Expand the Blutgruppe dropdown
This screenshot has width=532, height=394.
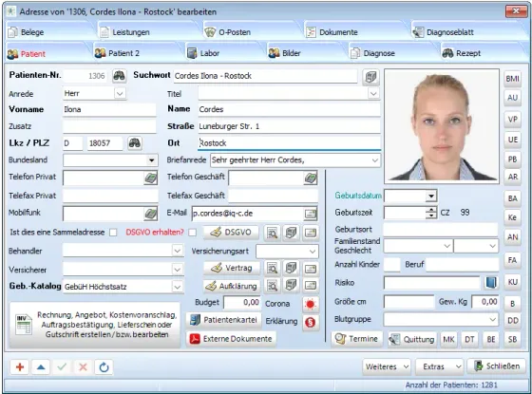pos(492,319)
